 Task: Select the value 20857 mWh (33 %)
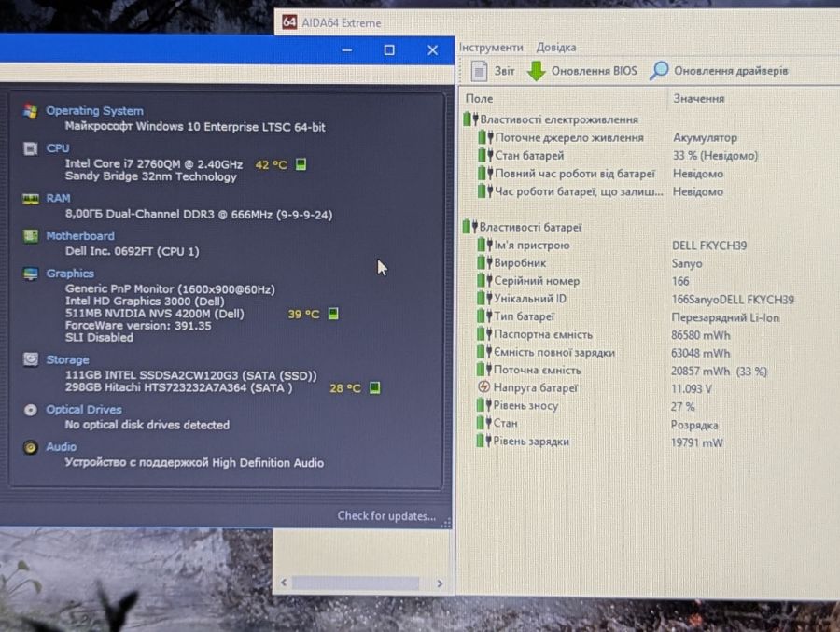(x=719, y=371)
